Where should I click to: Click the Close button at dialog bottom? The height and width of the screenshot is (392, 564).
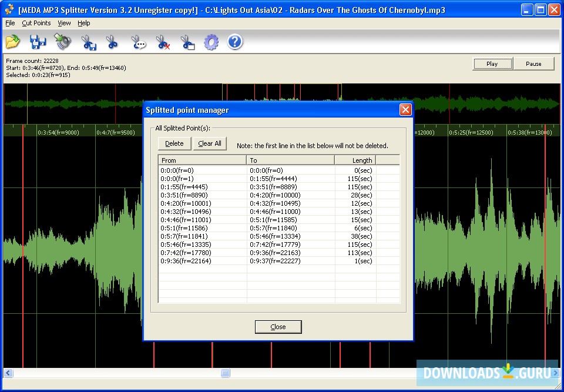(x=278, y=327)
